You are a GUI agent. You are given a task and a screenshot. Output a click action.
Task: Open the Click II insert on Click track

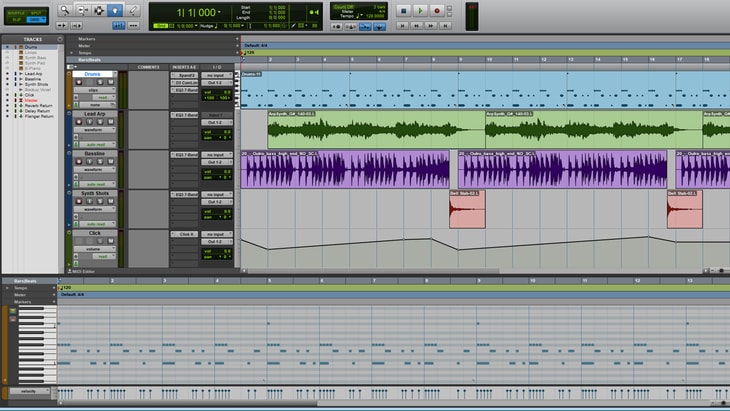(x=184, y=234)
